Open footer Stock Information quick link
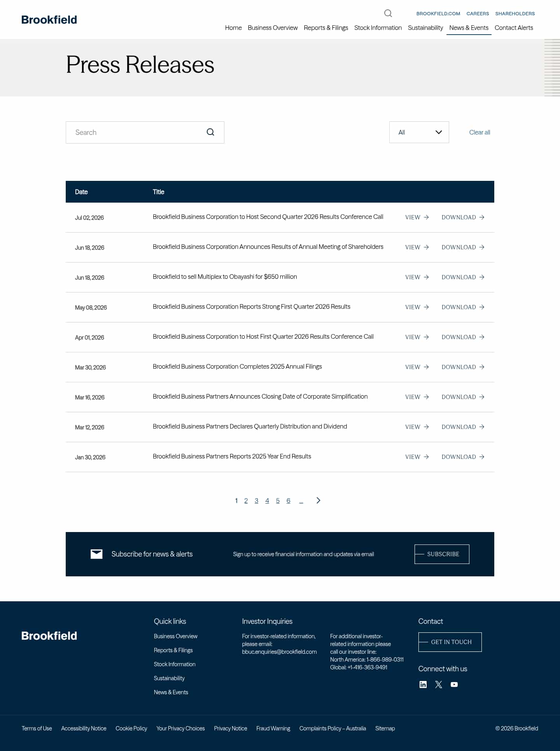This screenshot has width=560, height=751. pyautogui.click(x=175, y=664)
